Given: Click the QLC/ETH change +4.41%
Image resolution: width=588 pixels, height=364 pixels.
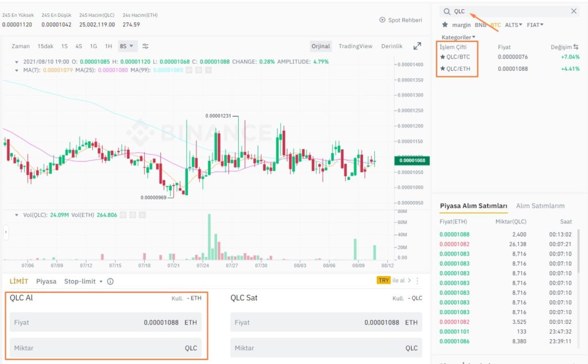Looking at the screenshot, I should point(570,68).
